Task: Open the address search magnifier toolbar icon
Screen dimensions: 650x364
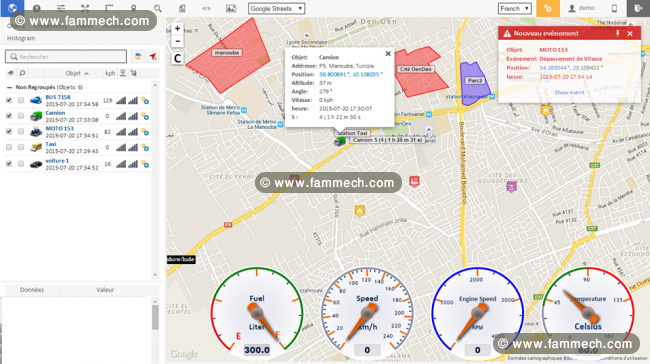Action: (158, 8)
